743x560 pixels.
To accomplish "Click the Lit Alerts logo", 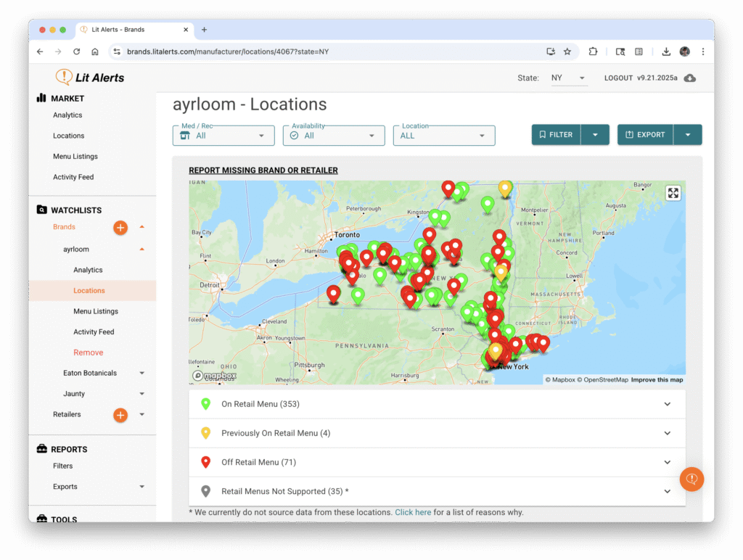I will click(x=90, y=78).
